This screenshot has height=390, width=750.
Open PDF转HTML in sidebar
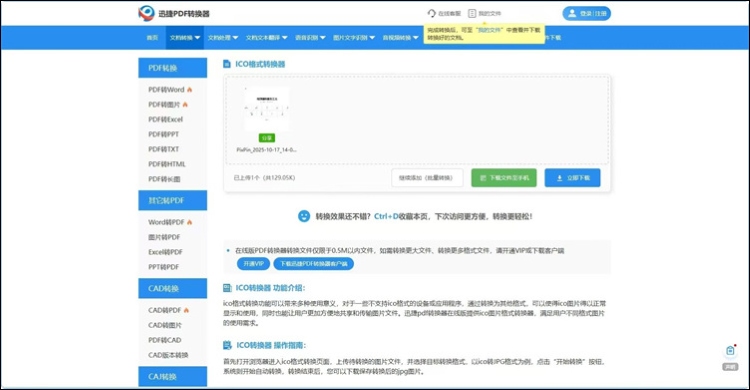(167, 164)
